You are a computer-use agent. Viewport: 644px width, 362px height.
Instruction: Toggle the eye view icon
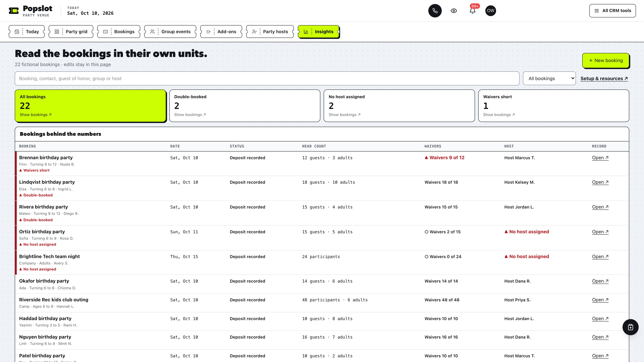pos(454,11)
